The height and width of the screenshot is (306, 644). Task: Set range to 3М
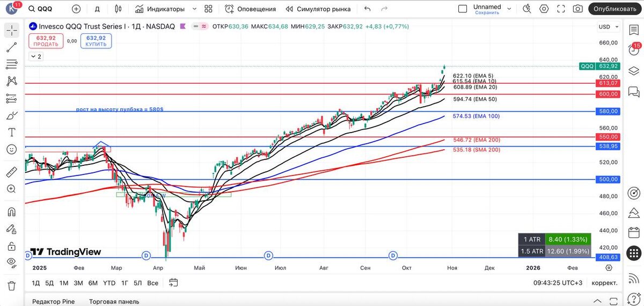coord(78,282)
